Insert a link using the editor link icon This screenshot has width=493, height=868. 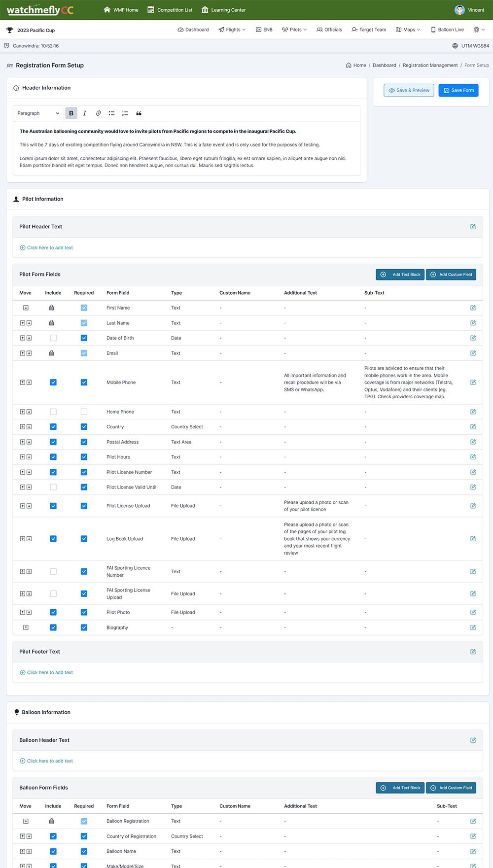click(98, 113)
